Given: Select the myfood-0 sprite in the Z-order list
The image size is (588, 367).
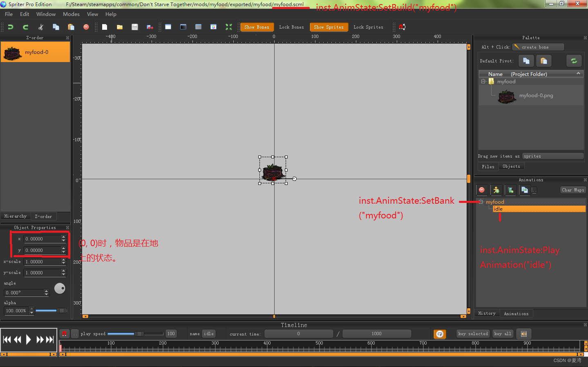Looking at the screenshot, I should point(35,52).
